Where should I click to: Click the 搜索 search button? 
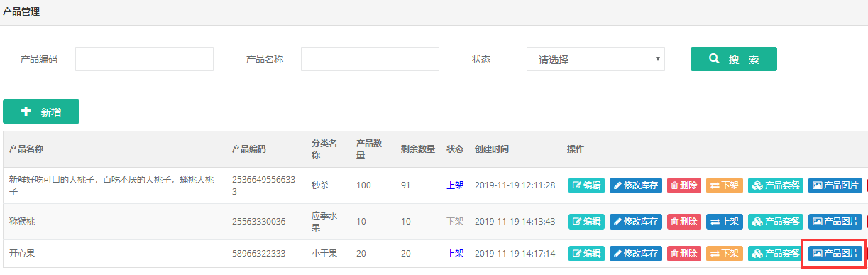(x=733, y=59)
